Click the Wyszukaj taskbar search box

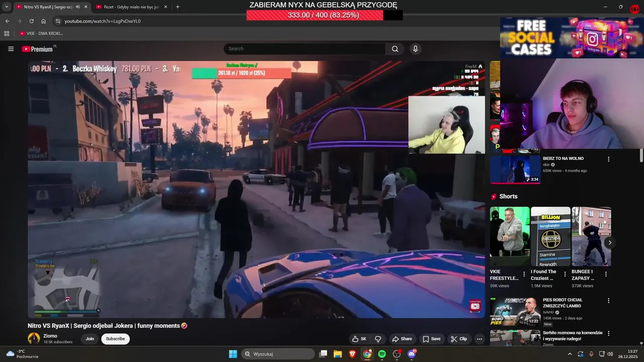click(278, 354)
